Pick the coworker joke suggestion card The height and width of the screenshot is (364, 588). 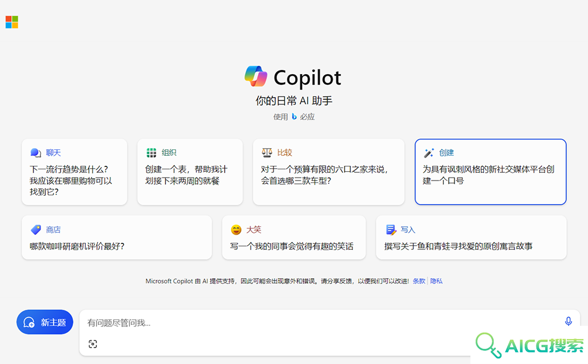point(293,238)
